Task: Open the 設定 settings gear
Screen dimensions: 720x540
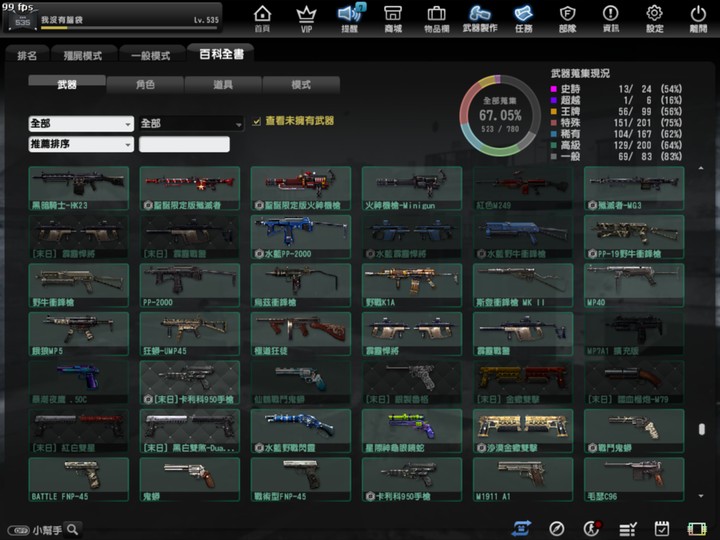Action: 654,17
